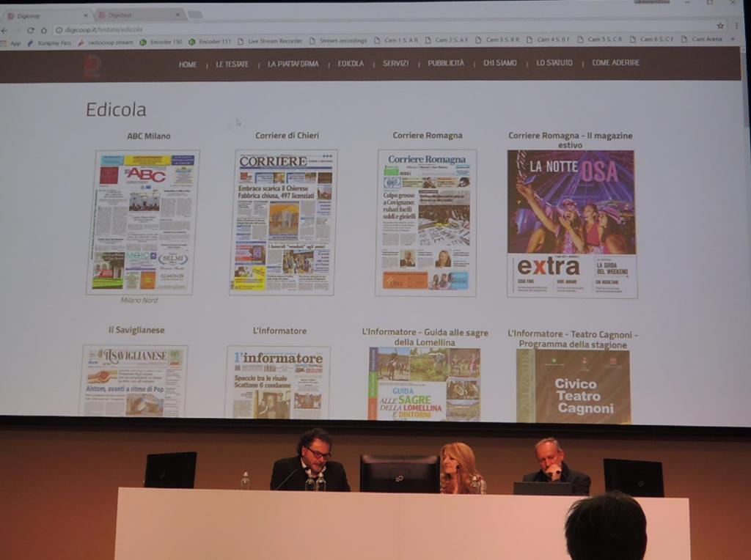Open Guida alle Sagre della Lomellina cover

coord(425,384)
